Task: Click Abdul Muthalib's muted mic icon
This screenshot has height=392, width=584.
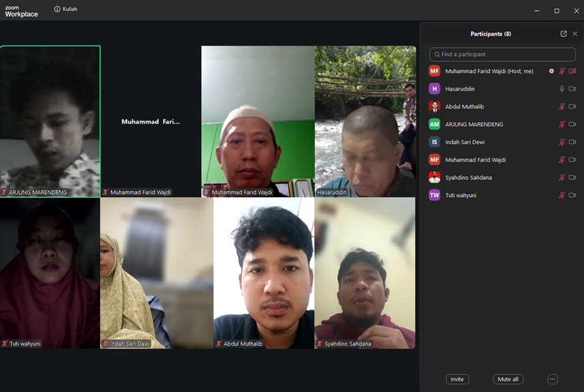Action: [x=562, y=106]
